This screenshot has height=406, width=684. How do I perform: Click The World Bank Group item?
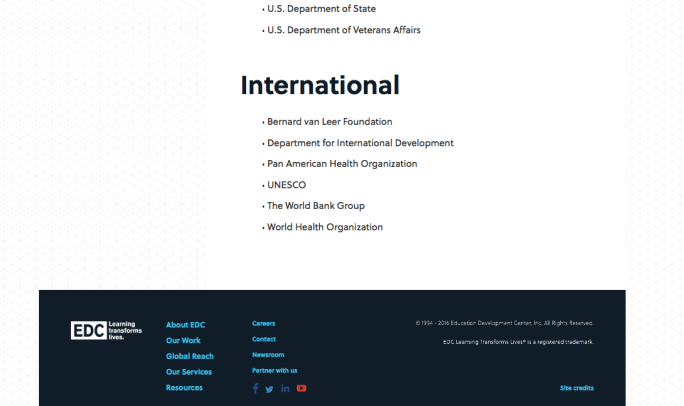[316, 206]
